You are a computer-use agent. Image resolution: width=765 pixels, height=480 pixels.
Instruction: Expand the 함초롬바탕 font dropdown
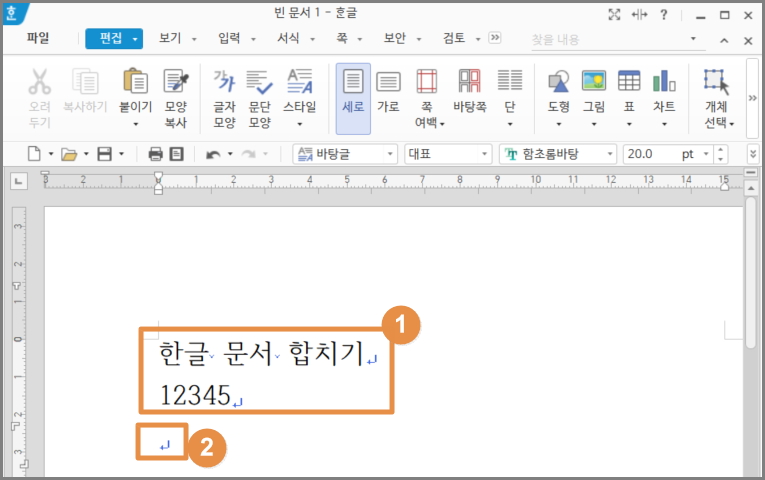[x=609, y=154]
